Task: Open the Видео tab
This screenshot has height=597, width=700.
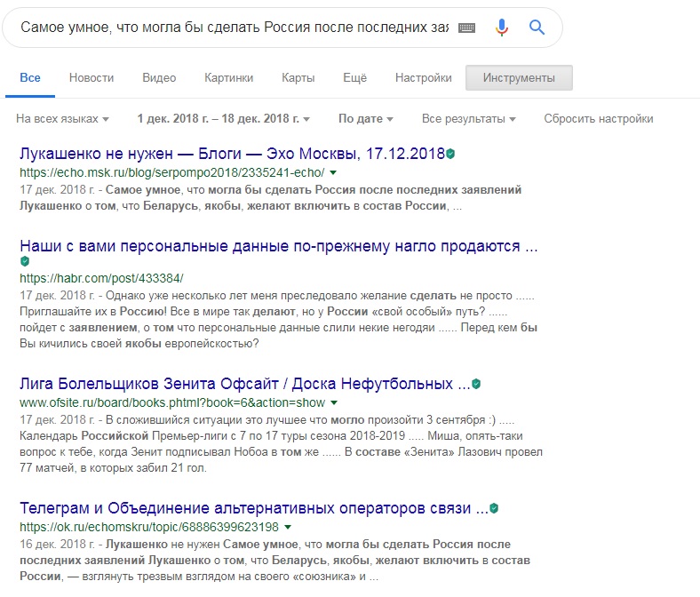Action: click(x=159, y=77)
